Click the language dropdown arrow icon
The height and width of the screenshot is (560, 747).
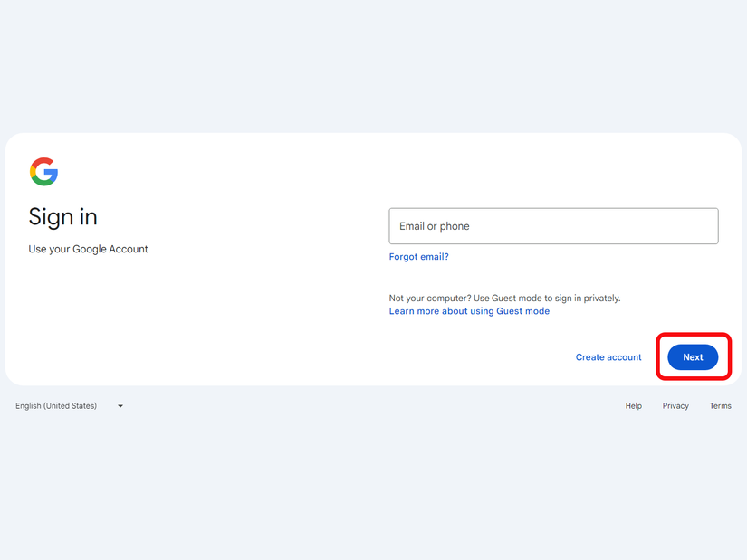pos(120,406)
